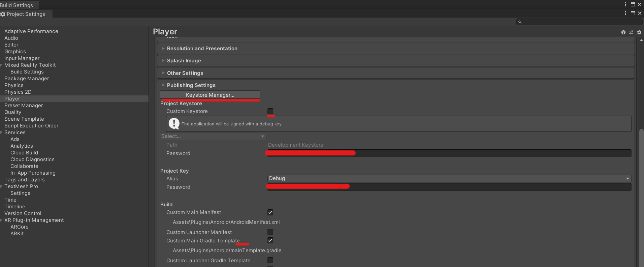The image size is (644, 267).
Task: Click the scrollbar up arrow
Action: coord(641,40)
